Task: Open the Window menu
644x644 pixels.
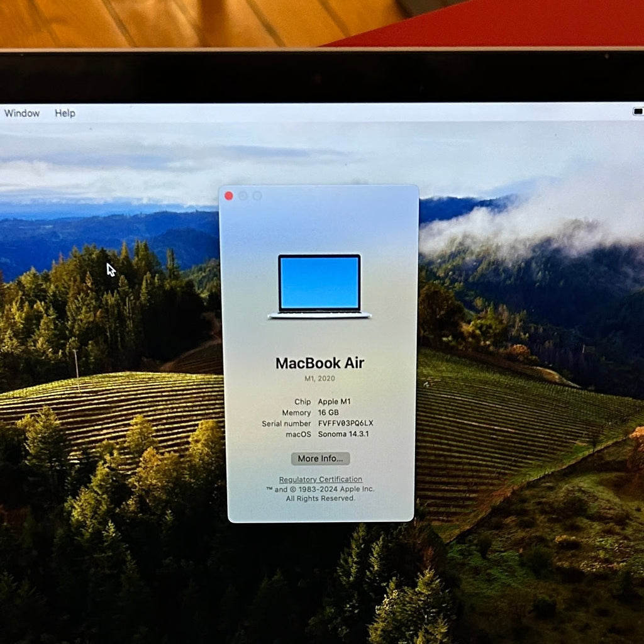Action: [21, 113]
